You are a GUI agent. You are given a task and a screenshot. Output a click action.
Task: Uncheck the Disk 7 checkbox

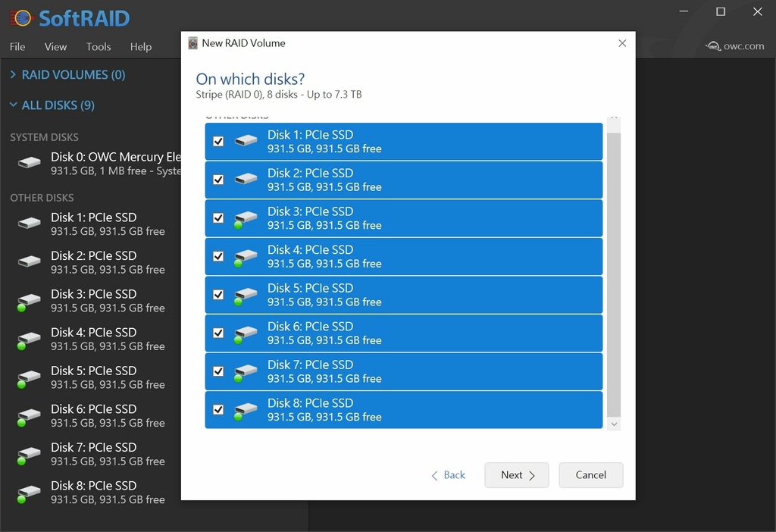click(218, 371)
